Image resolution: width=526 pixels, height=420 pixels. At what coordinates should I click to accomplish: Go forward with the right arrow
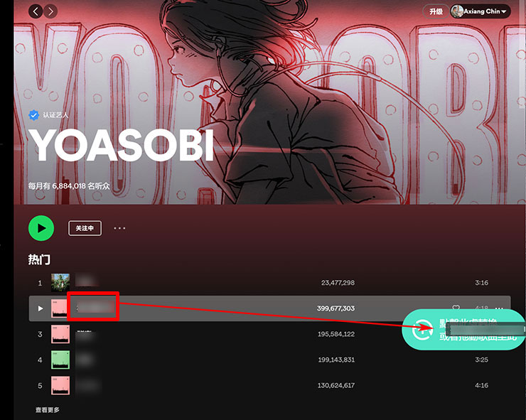tap(50, 12)
